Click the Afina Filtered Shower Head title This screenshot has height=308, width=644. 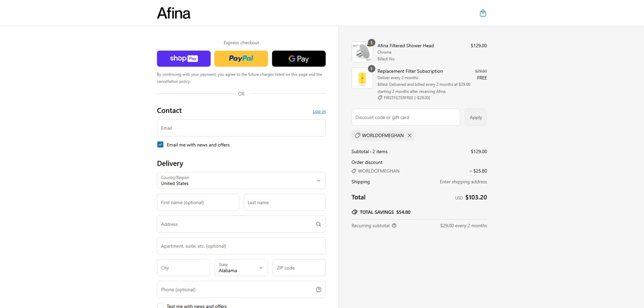click(406, 45)
